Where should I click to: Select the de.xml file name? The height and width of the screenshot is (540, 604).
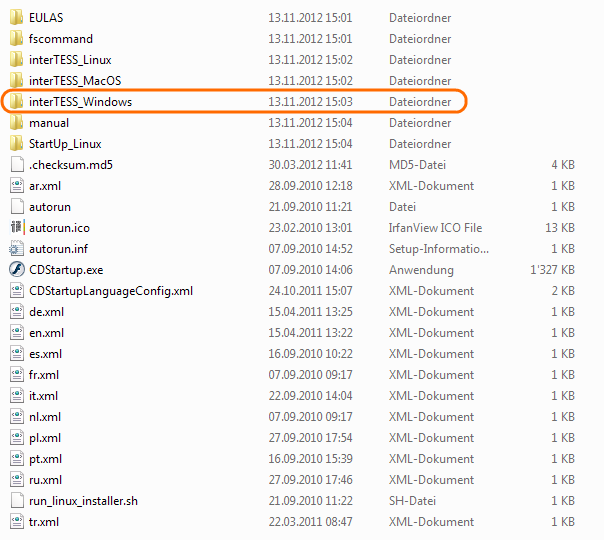pos(46,312)
